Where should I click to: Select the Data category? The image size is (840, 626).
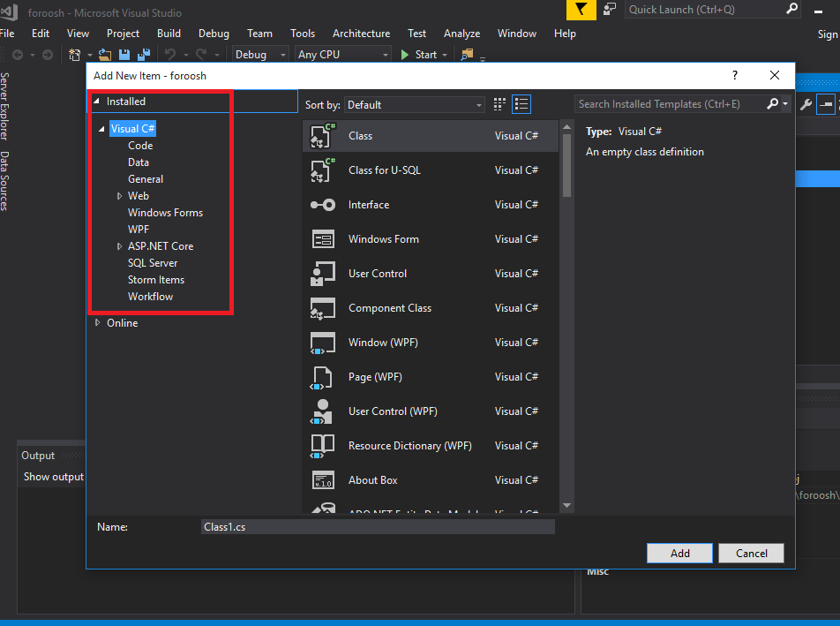click(x=139, y=162)
